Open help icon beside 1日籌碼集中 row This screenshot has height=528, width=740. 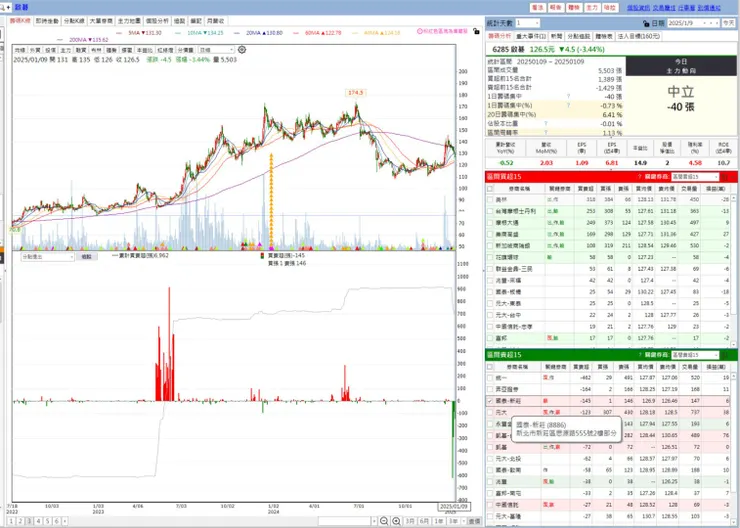point(568,96)
